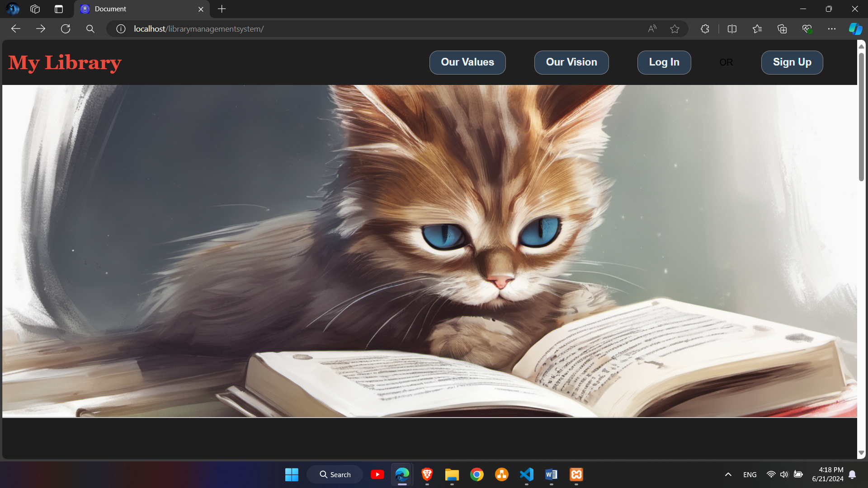Open a new browser tab
This screenshot has height=488, width=868.
tap(221, 9)
